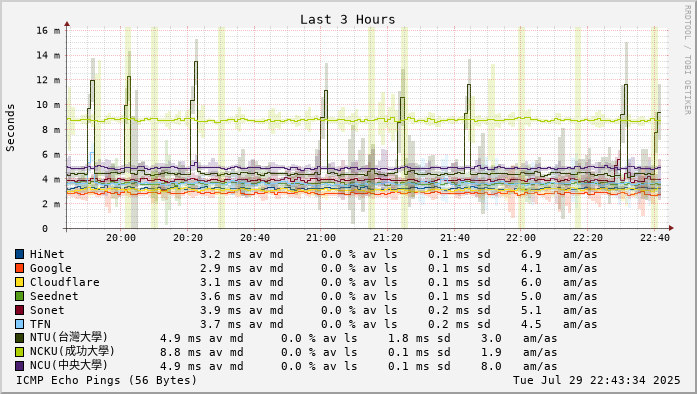Click the 20:00 x-axis time label
The image size is (697, 394).
[121, 238]
